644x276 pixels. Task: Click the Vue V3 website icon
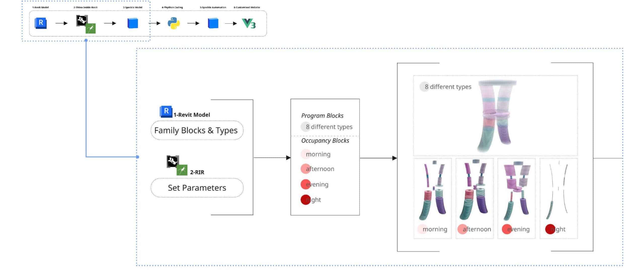coord(249,23)
